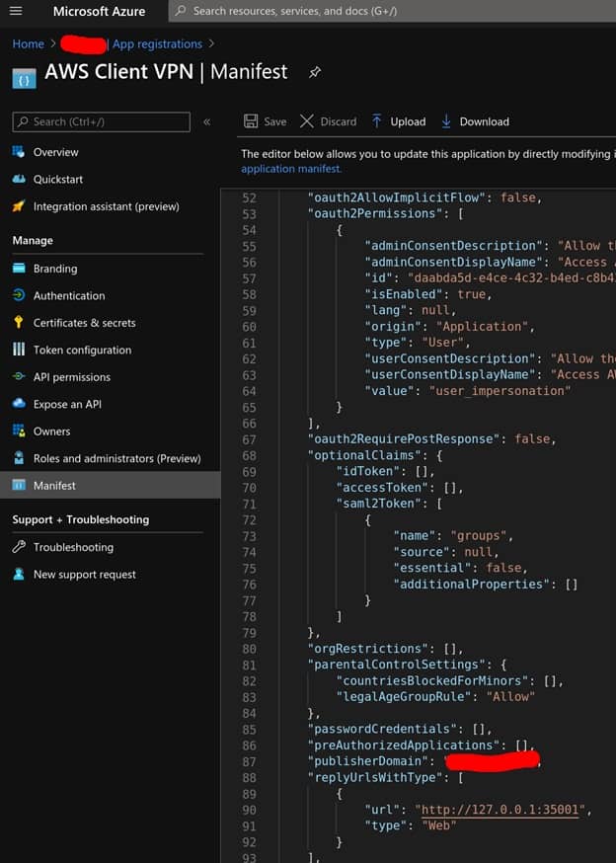The height and width of the screenshot is (863, 616).
Task: Click the Upload button label
Action: [408, 121]
